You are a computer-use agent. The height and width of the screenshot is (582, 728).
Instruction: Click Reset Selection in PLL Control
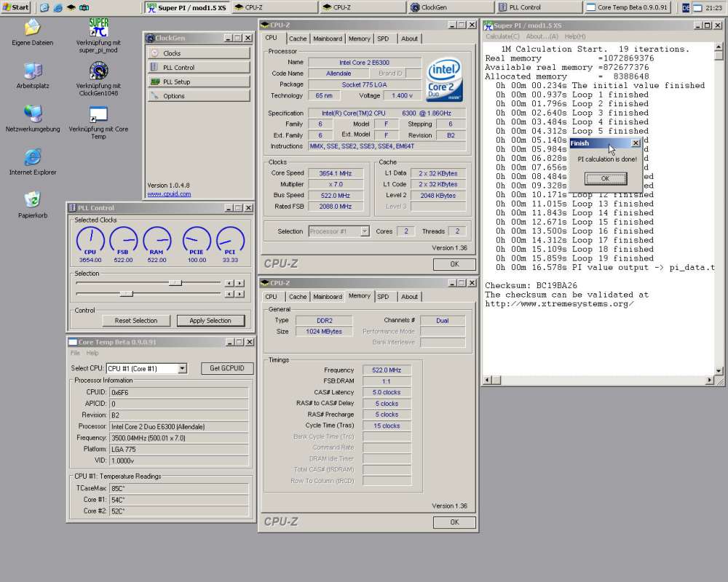click(136, 321)
